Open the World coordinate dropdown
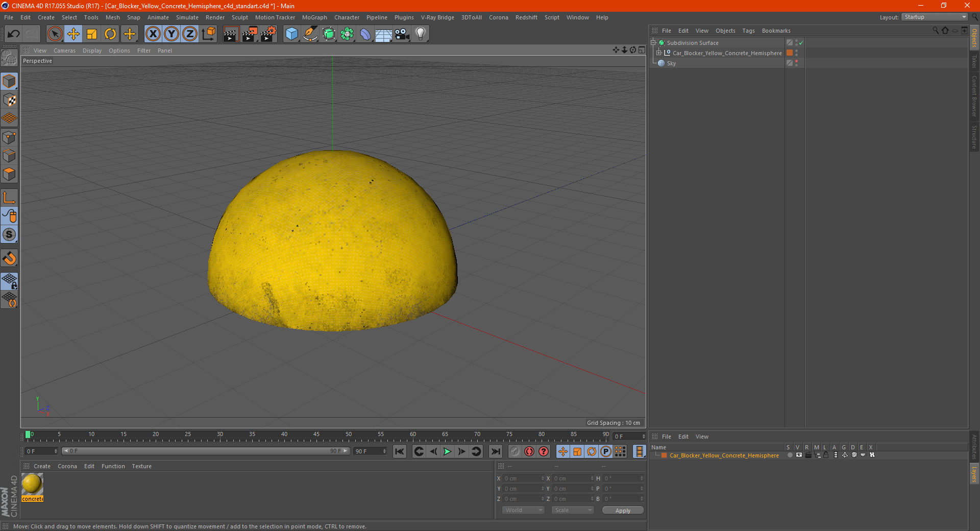 [x=523, y=510]
